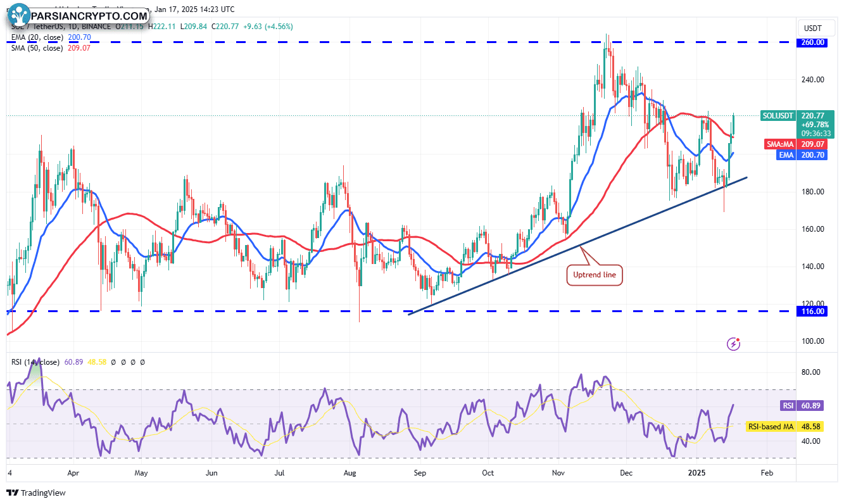Select the RSI (14, close) indicator legend
The image size is (844, 504).
tap(36, 362)
